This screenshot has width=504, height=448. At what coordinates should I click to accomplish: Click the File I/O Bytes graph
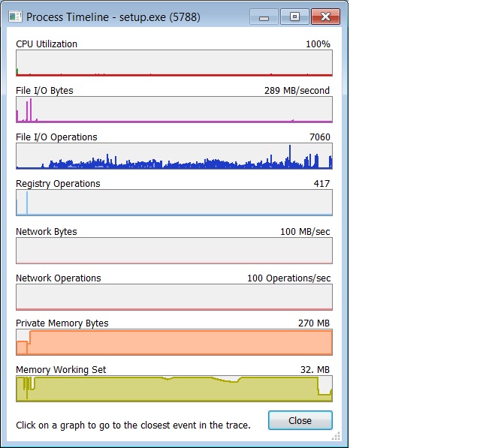point(174,110)
